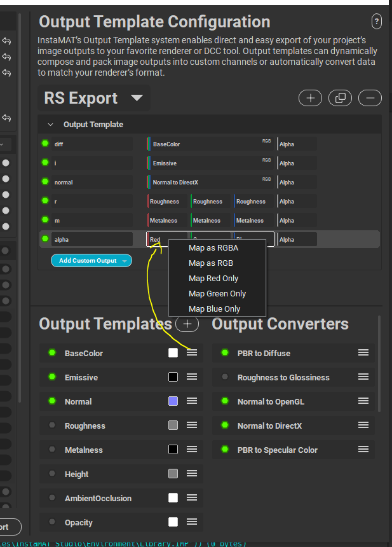The image size is (392, 547).
Task: Toggle the green dot for diff output
Action: pyautogui.click(x=45, y=144)
